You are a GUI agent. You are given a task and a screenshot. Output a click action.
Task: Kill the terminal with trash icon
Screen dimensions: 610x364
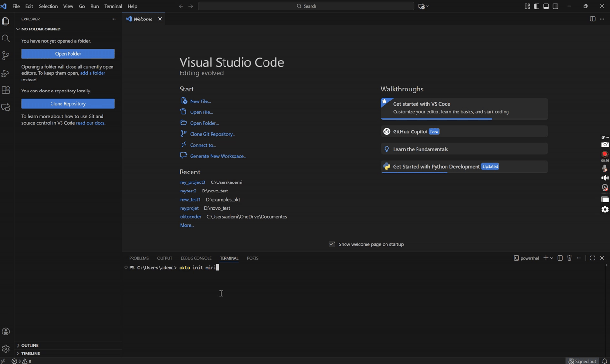point(569,258)
